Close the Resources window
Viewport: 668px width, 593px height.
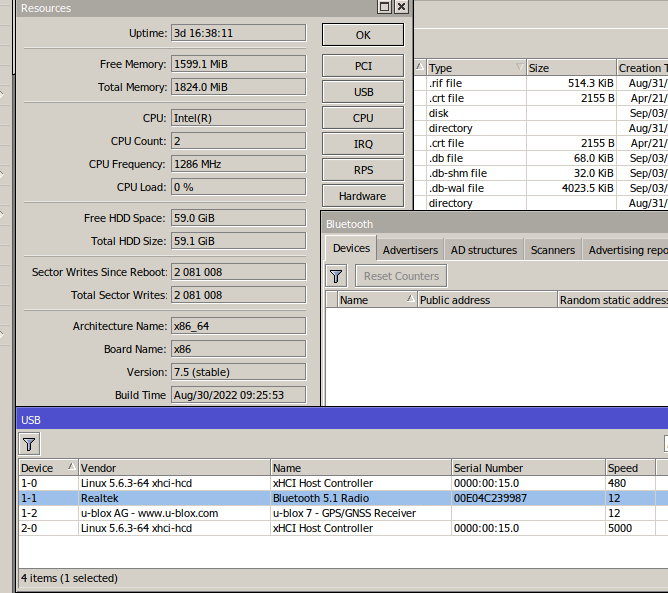coord(401,7)
